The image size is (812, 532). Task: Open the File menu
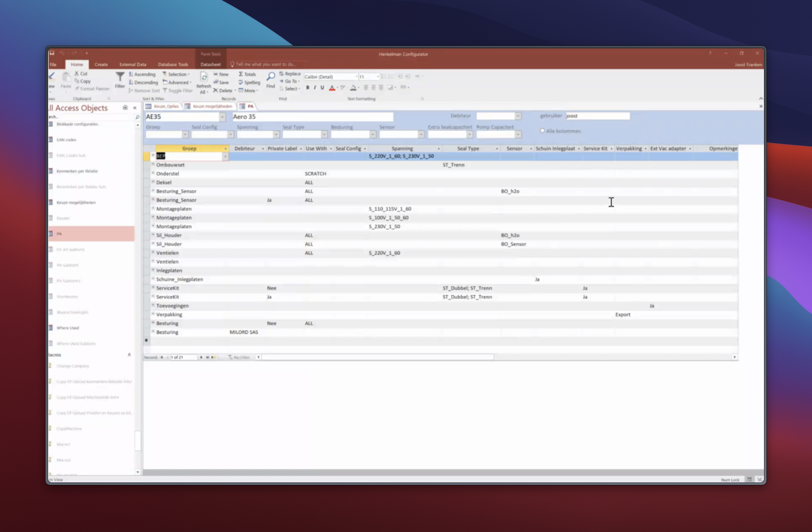tap(53, 64)
